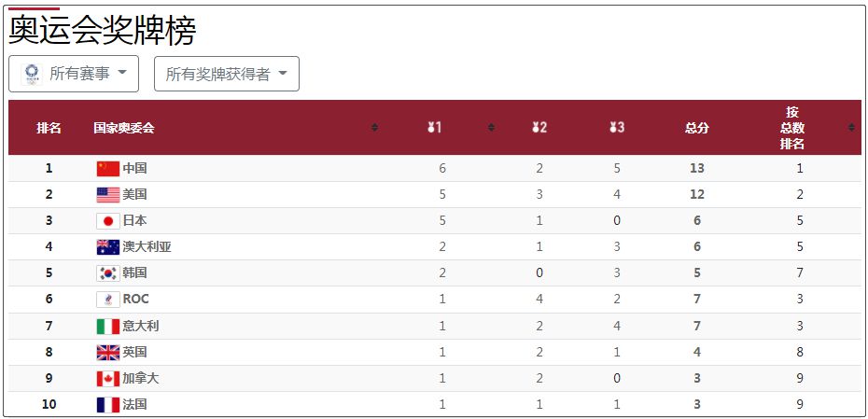The height and width of the screenshot is (419, 868).
Task: Open the 所有赛事 dropdown
Action: click(x=74, y=74)
